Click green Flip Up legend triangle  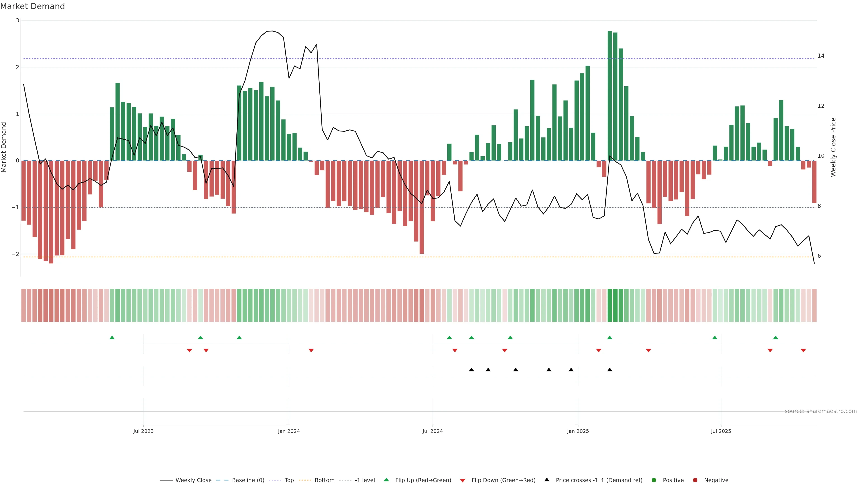point(387,480)
